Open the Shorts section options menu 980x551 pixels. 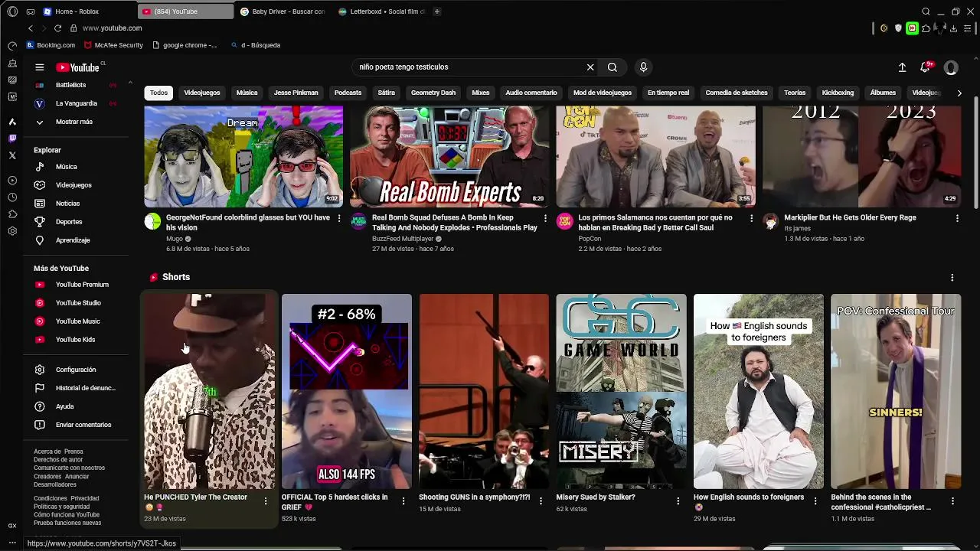(952, 277)
